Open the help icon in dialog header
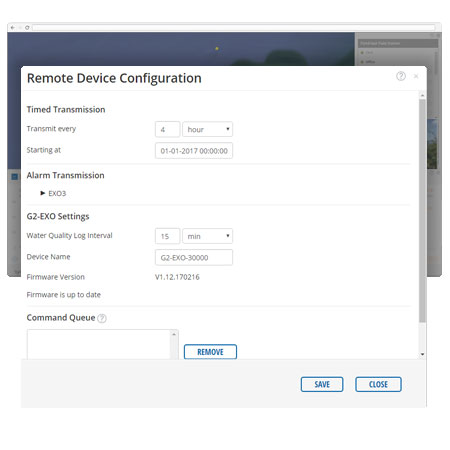The width and height of the screenshot is (450, 450). pos(401,76)
